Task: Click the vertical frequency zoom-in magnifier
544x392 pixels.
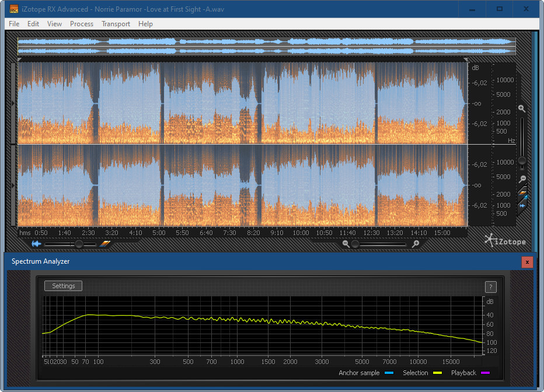Action: pos(522,108)
